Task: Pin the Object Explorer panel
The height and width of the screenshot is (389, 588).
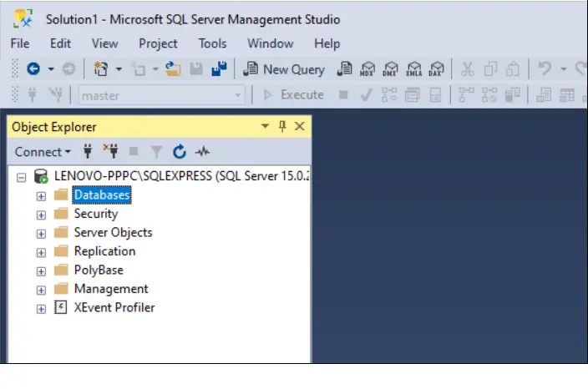Action: (x=282, y=126)
